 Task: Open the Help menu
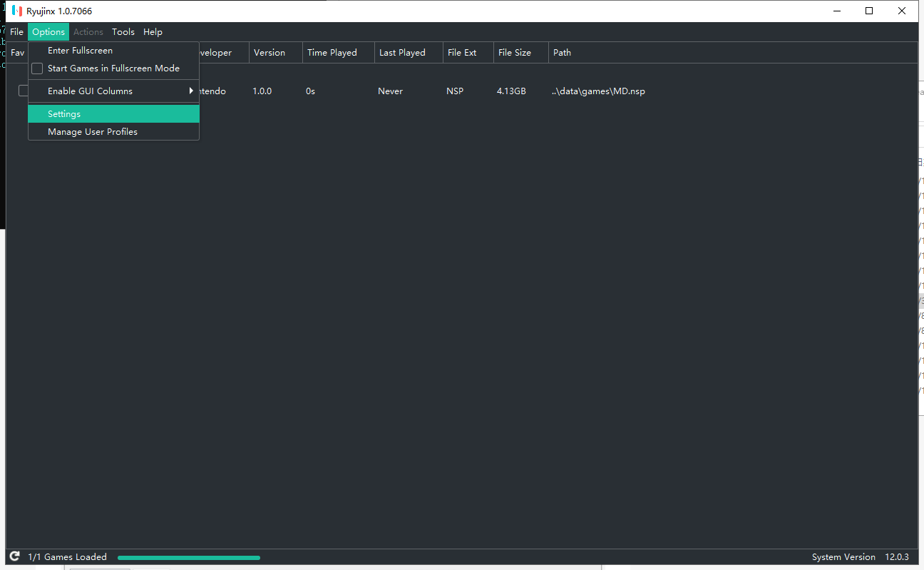pyautogui.click(x=153, y=32)
